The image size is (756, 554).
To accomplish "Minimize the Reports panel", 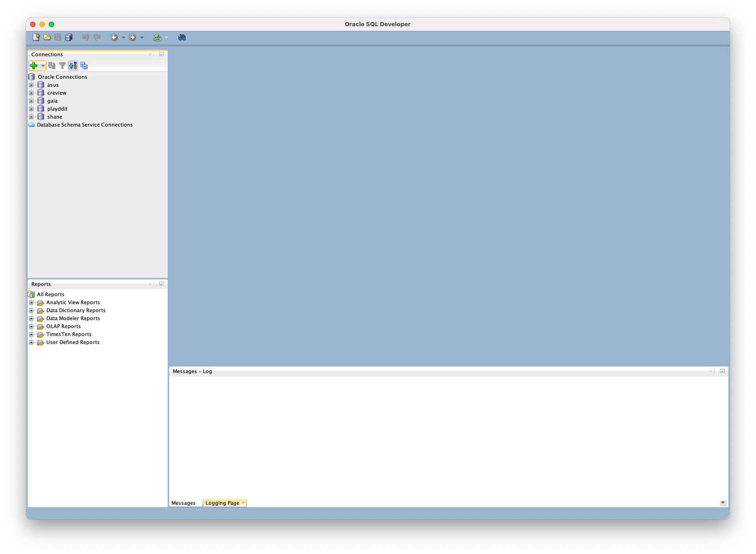I will pos(162,284).
